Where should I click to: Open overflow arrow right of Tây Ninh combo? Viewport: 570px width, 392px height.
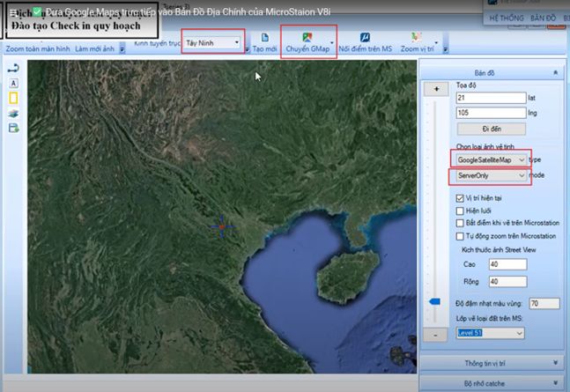coord(248,49)
